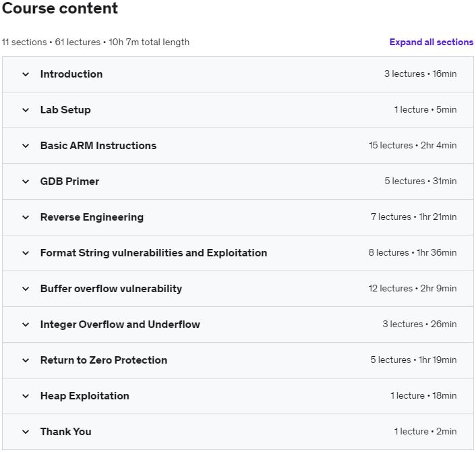Open Basic ARM Instructions section heading

98,146
